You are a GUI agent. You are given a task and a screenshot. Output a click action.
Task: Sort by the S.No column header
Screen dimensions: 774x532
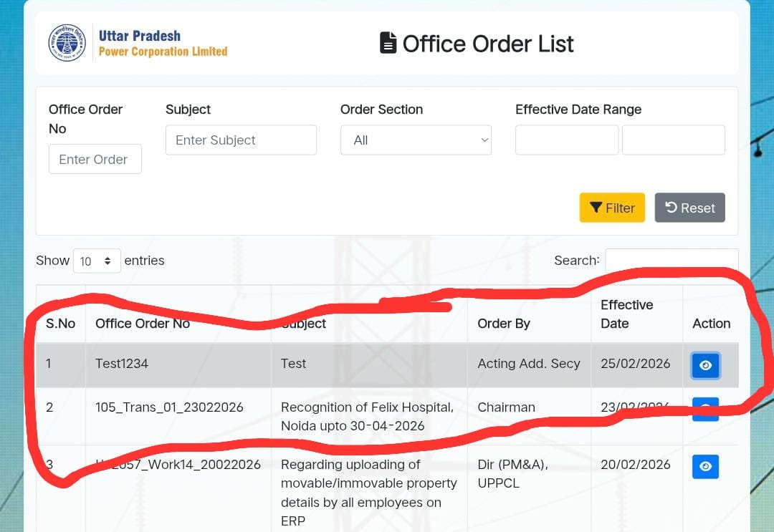[x=60, y=324]
